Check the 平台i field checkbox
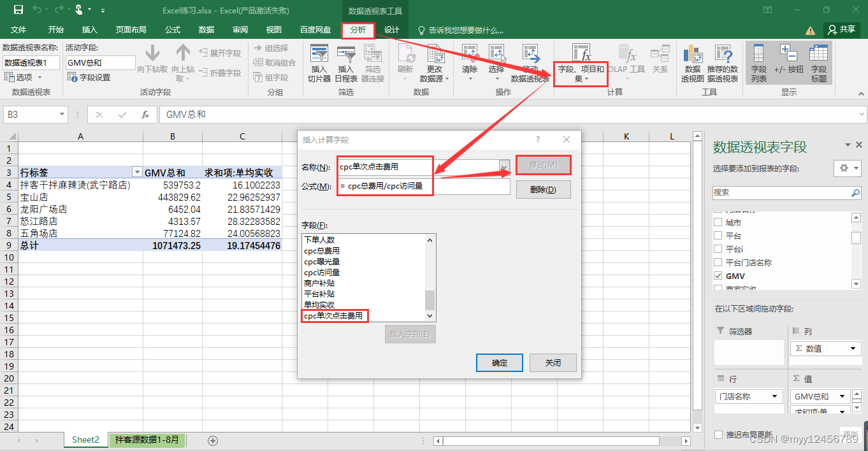This screenshot has height=451, width=868. click(x=718, y=249)
